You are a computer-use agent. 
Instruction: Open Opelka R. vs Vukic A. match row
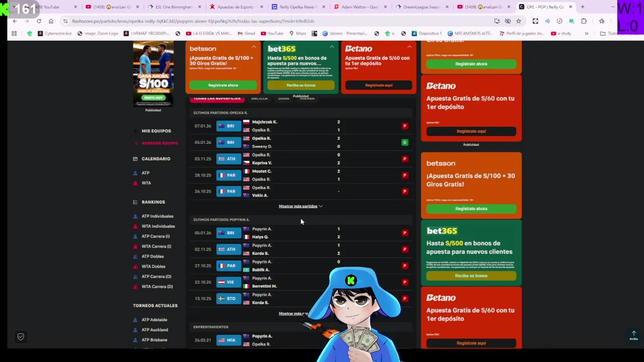click(301, 192)
